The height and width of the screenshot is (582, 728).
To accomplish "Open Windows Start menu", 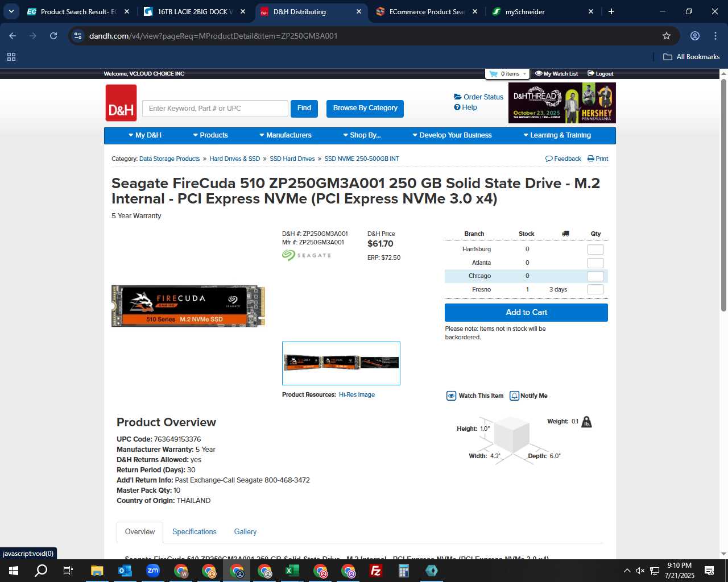I will click(14, 571).
